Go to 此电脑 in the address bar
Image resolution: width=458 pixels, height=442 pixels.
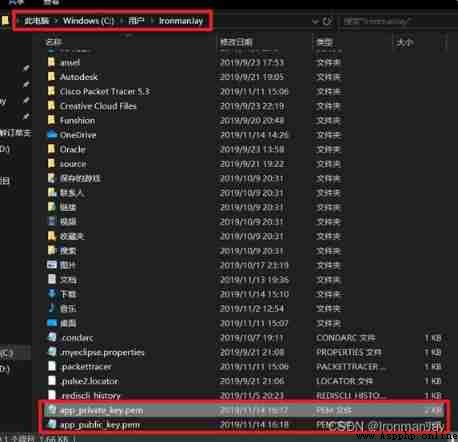pyautogui.click(x=36, y=21)
